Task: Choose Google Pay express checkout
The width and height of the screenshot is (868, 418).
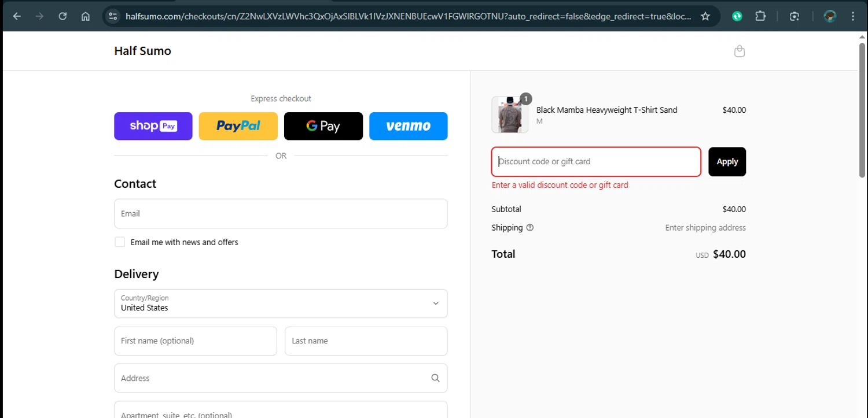Action: [x=323, y=126]
